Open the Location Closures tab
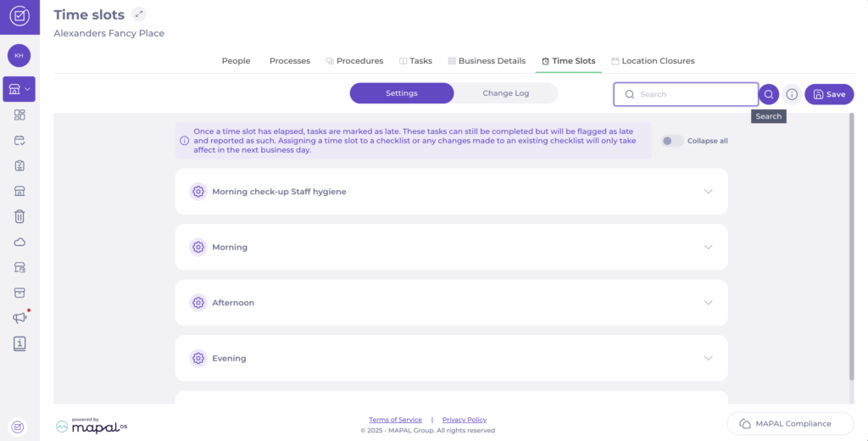This screenshot has width=868, height=441. [x=653, y=61]
